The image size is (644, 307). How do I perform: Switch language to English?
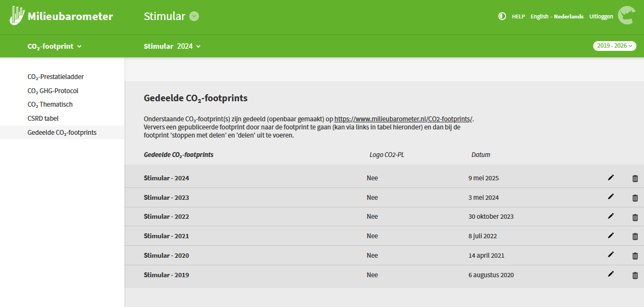pyautogui.click(x=539, y=16)
